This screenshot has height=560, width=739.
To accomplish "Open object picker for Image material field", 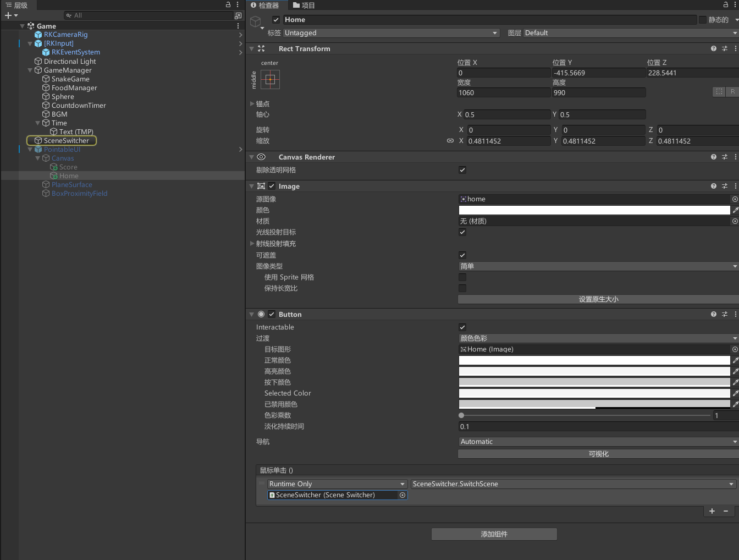I will 735,221.
